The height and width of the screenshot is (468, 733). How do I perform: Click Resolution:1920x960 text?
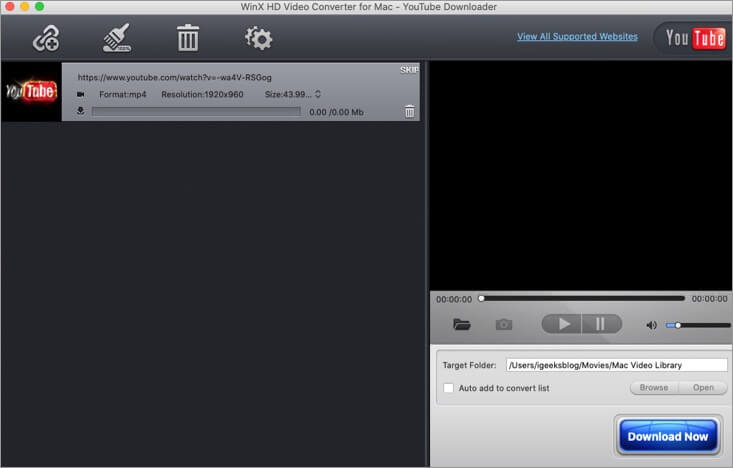202,94
